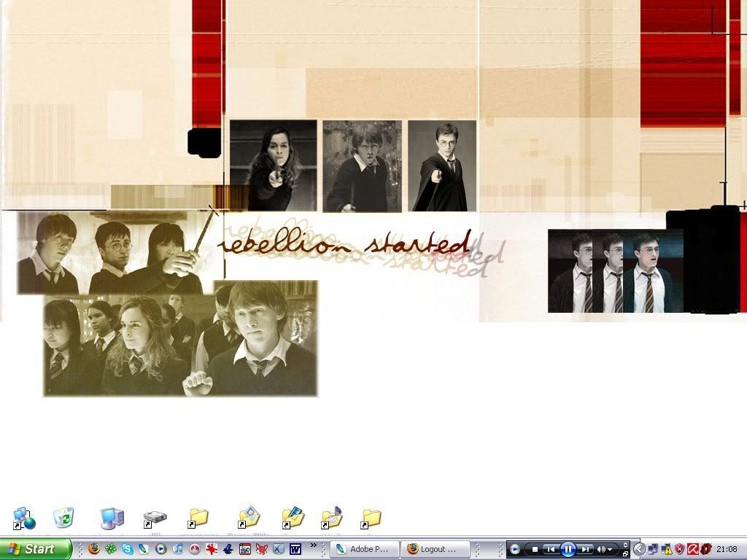The height and width of the screenshot is (560, 747).
Task: Open Avira antivirus tray icon
Action: tap(693, 549)
